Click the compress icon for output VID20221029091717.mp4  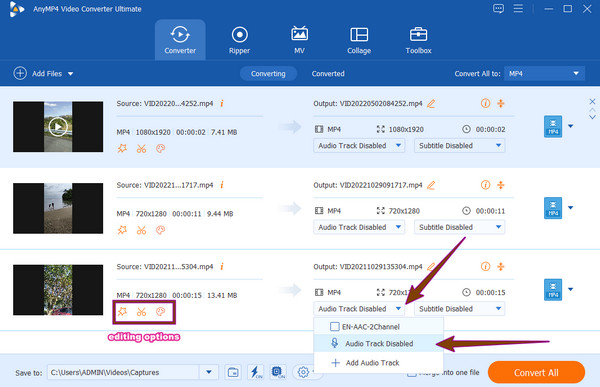coord(501,185)
